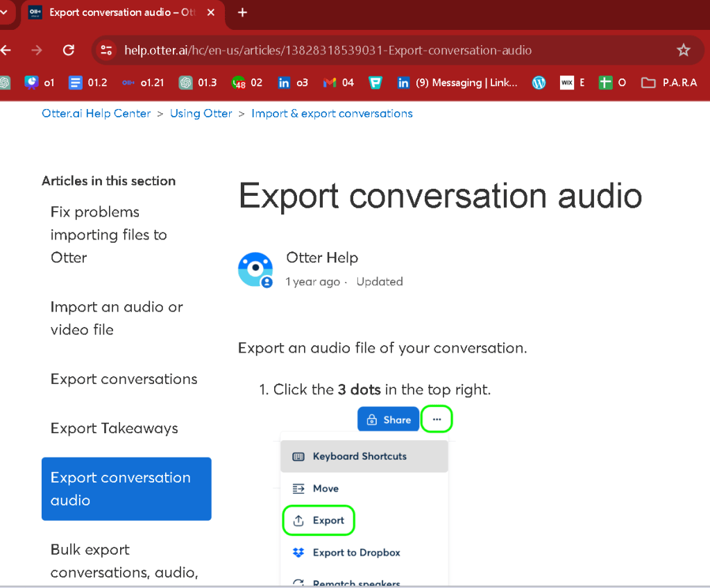This screenshot has height=588, width=710.
Task: Open a new browser tab
Action: coord(242,12)
